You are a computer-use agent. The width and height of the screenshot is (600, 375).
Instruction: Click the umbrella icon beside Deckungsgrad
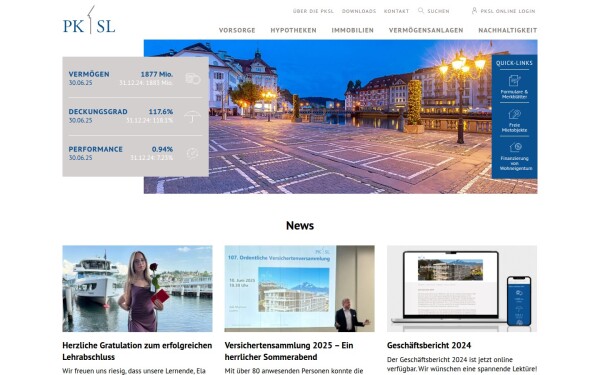(x=192, y=116)
